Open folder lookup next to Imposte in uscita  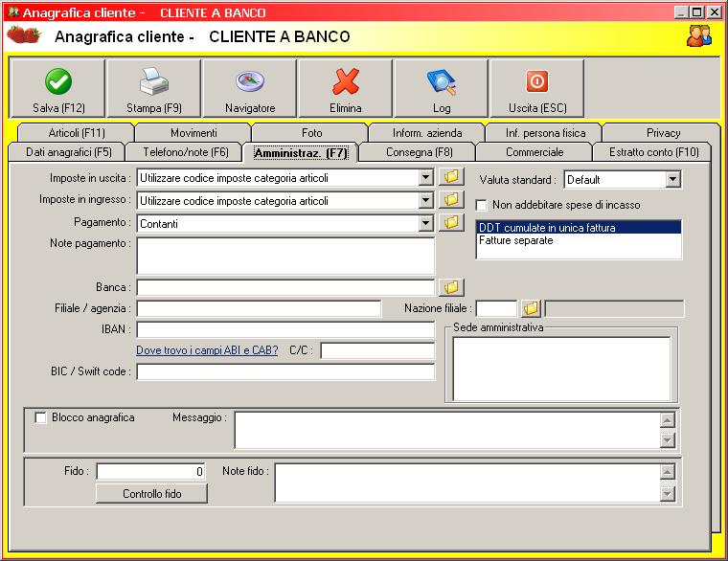coord(451,177)
